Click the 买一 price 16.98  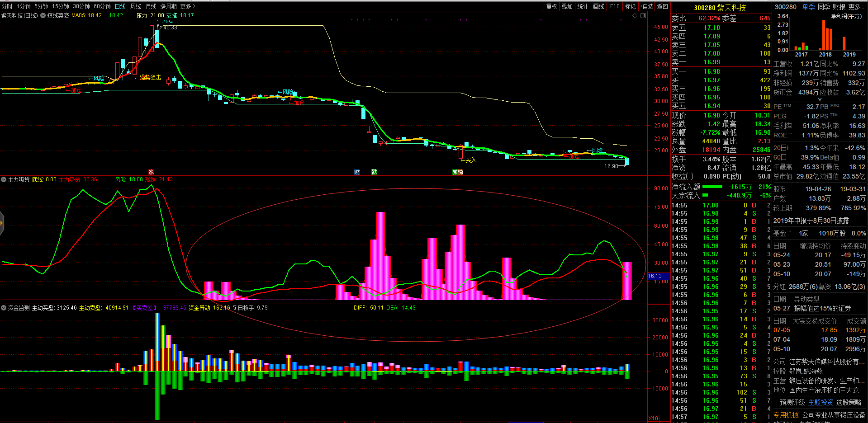point(711,71)
